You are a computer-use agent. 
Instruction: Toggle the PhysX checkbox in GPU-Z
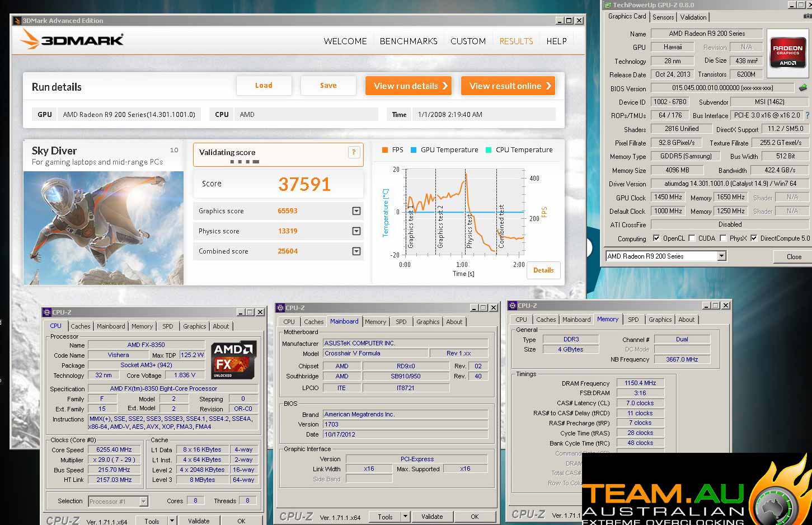pyautogui.click(x=723, y=238)
